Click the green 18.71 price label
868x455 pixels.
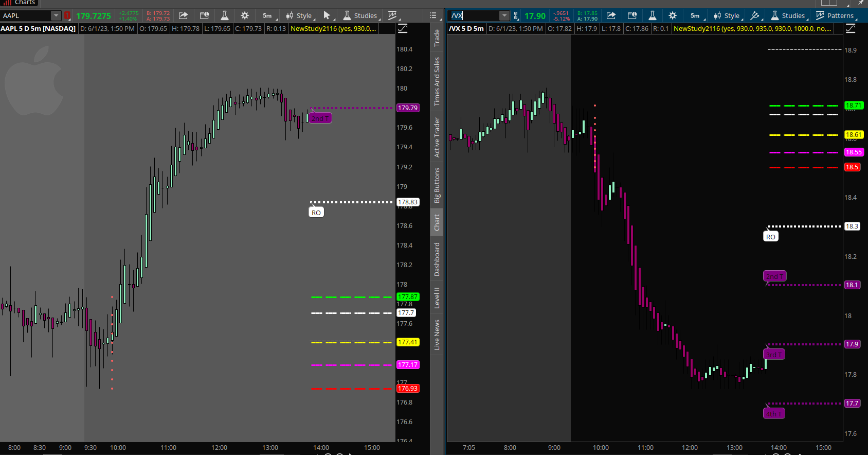pyautogui.click(x=854, y=105)
